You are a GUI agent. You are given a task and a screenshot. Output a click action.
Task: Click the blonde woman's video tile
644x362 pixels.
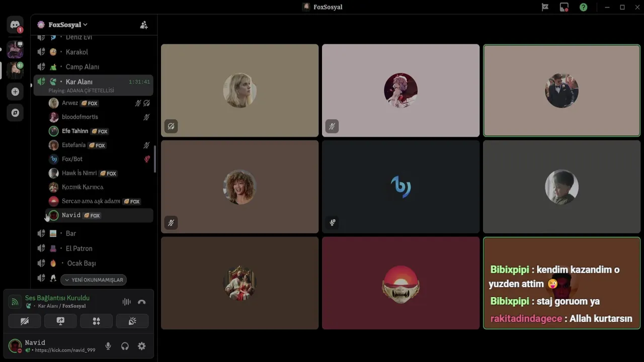click(x=240, y=90)
